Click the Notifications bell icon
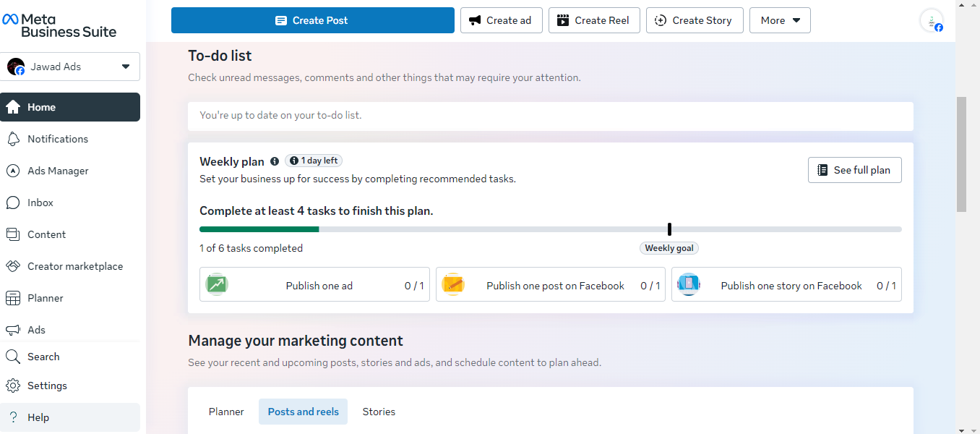Image resolution: width=980 pixels, height=434 pixels. pyautogui.click(x=13, y=139)
